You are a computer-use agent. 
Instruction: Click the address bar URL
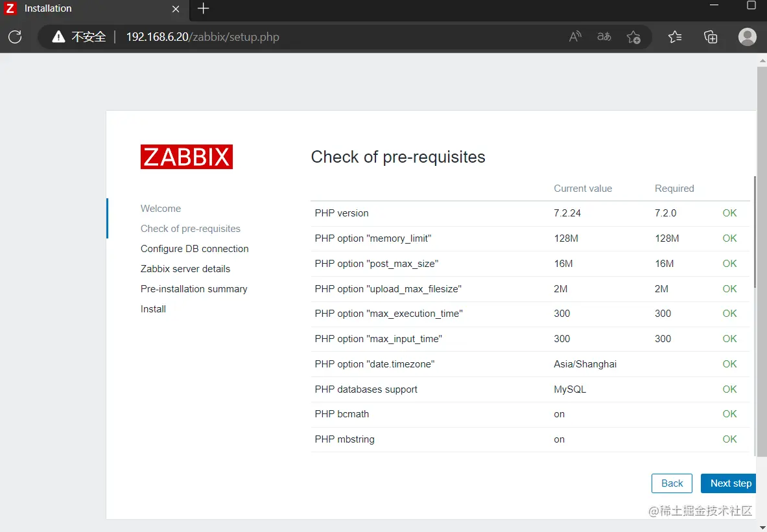click(x=202, y=37)
